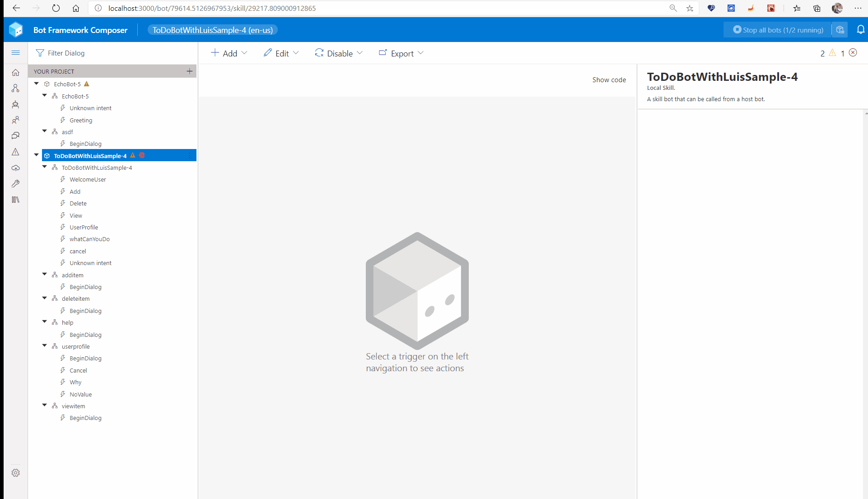
Task: Open the Publish cloud view
Action: tap(16, 168)
